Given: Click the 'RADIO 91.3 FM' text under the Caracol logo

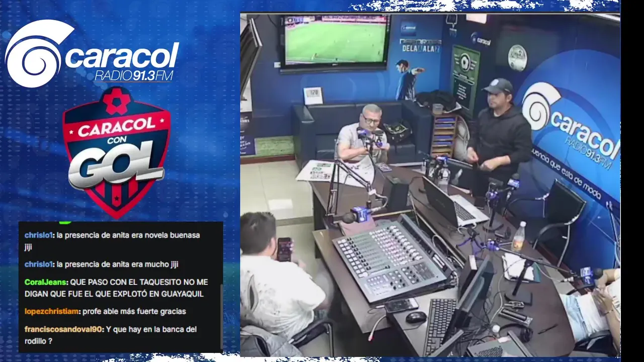Looking at the screenshot, I should [x=134, y=75].
